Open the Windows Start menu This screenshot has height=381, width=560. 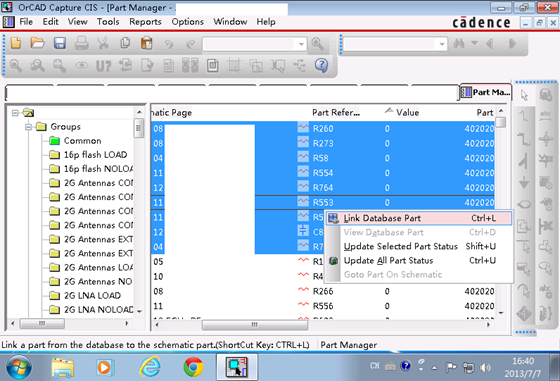click(x=19, y=367)
